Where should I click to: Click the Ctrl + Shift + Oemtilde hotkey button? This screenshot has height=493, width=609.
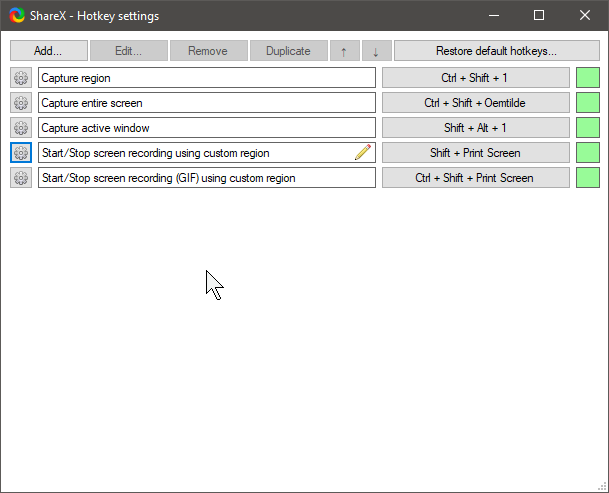(x=476, y=103)
